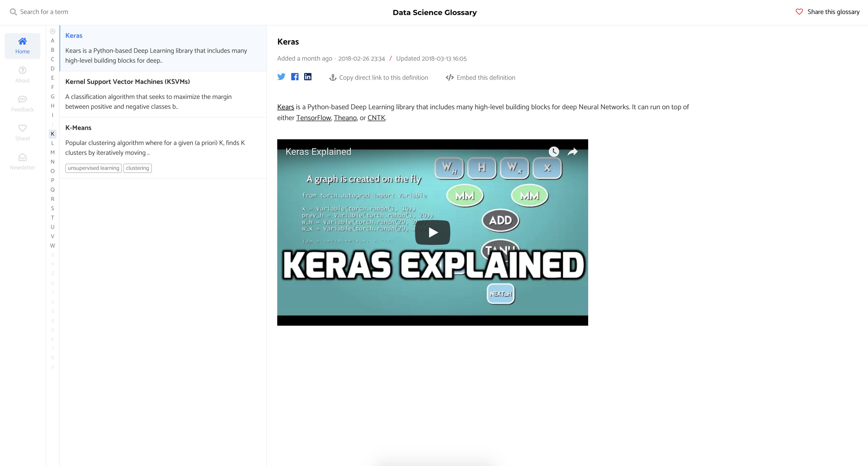
Task: Play the Keras Explained video
Action: point(432,232)
